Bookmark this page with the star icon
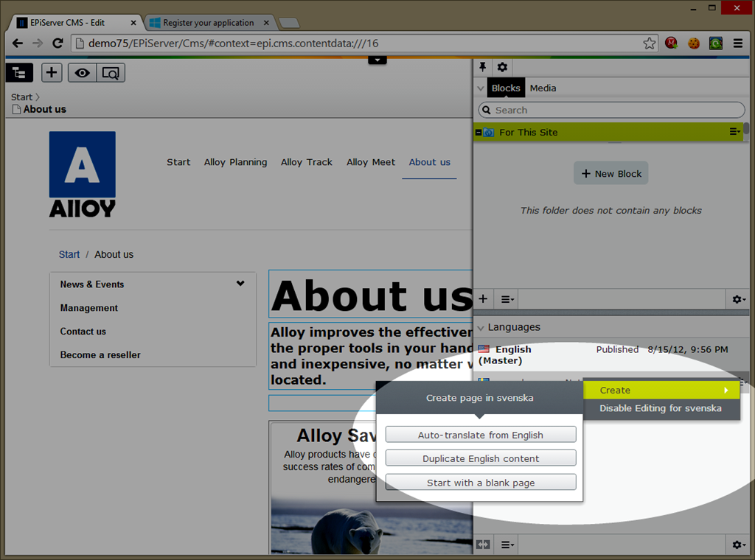This screenshot has width=755, height=560. (649, 43)
